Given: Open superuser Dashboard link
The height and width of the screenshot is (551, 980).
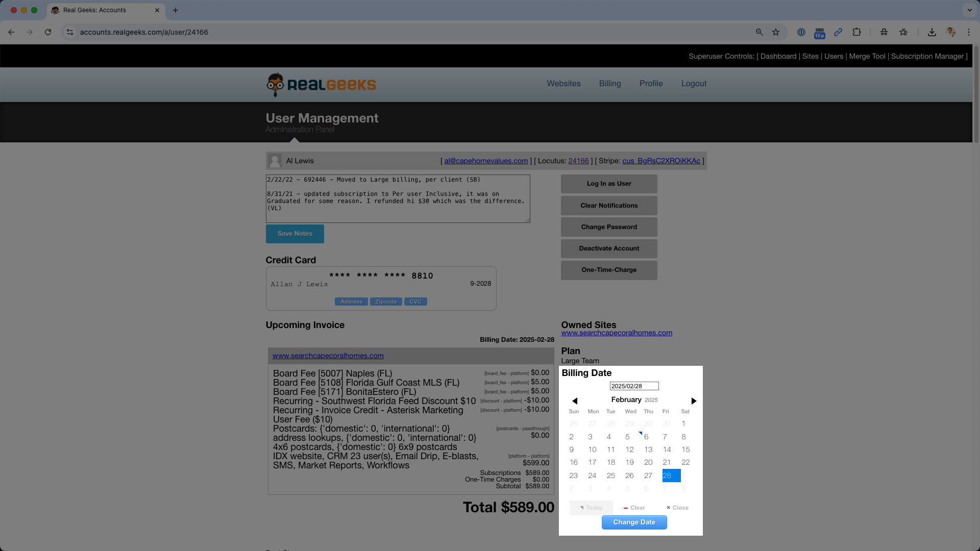Looking at the screenshot, I should pos(778,56).
